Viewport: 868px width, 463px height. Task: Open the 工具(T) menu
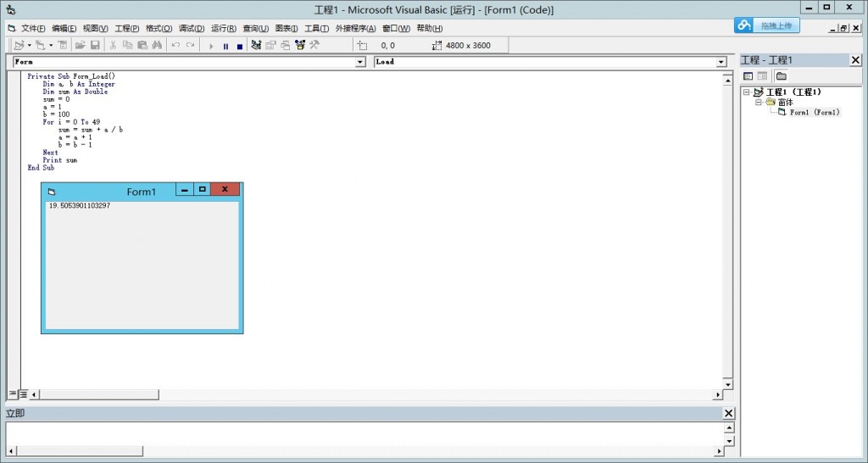[x=316, y=28]
